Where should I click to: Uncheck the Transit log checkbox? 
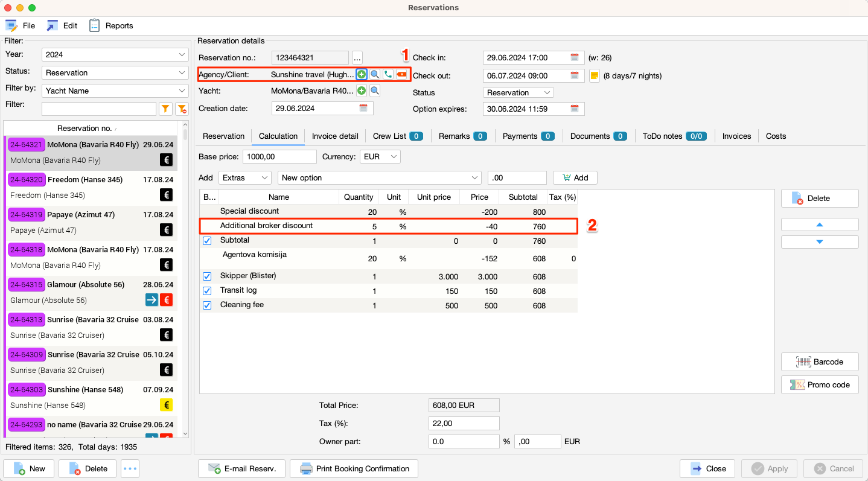tap(207, 291)
